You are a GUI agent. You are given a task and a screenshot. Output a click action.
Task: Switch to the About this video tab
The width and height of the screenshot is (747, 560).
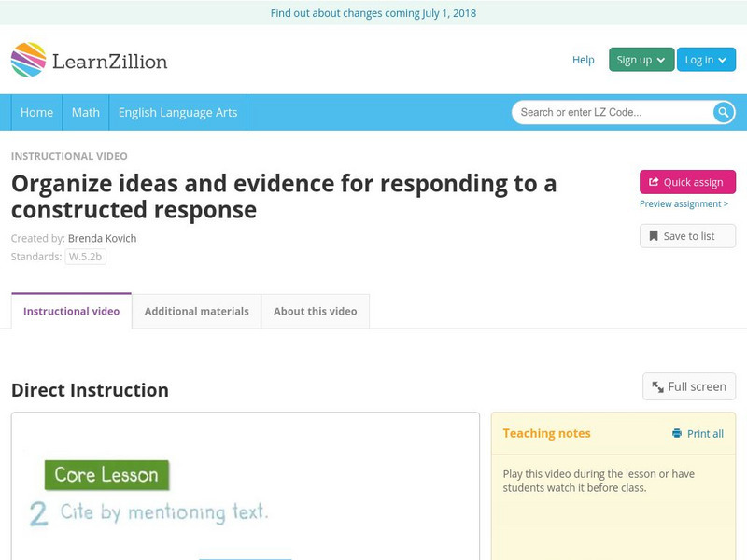[315, 311]
